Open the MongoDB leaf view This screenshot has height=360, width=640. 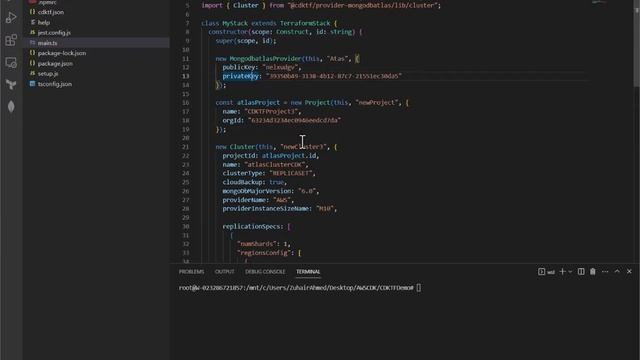pos(11,107)
